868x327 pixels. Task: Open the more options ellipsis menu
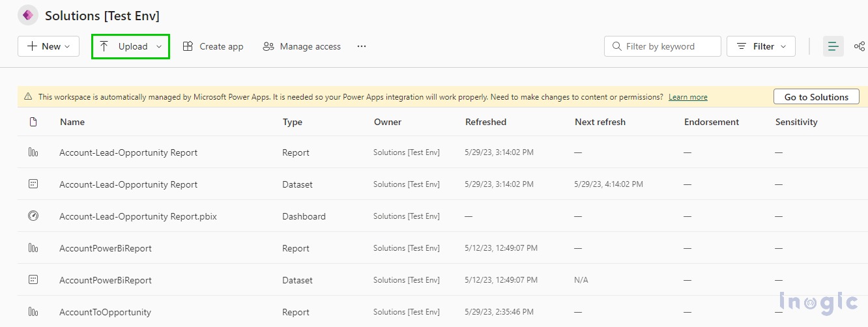[362, 46]
